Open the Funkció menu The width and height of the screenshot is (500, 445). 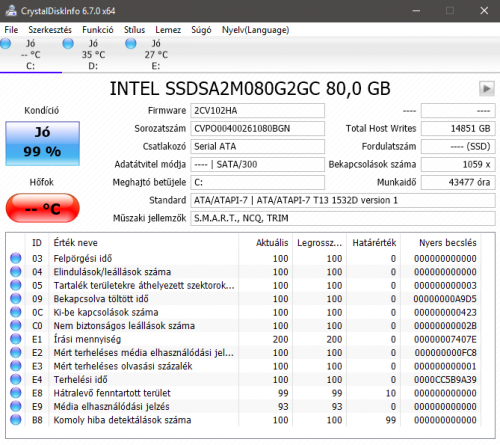click(98, 30)
